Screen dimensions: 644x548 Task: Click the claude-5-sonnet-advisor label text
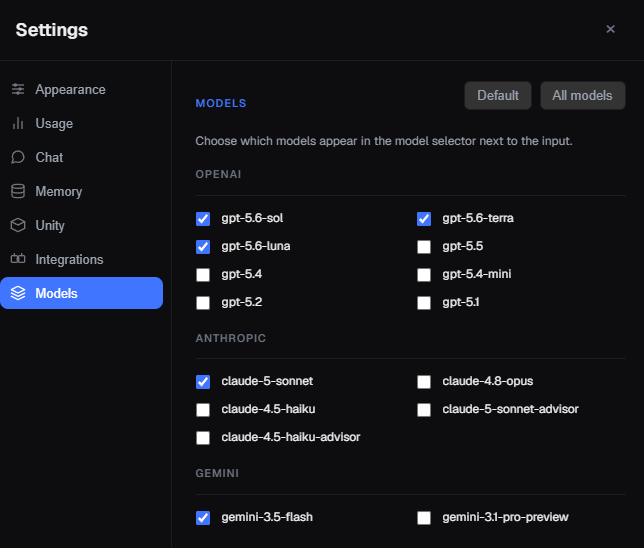510,409
